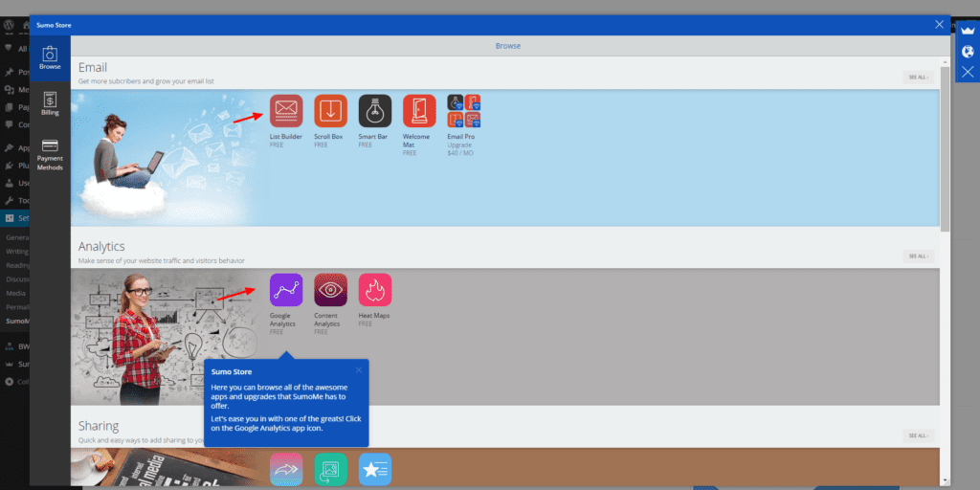This screenshot has width=980, height=490.
Task: Open the WordPress logo in admin bar
Action: click(10, 25)
